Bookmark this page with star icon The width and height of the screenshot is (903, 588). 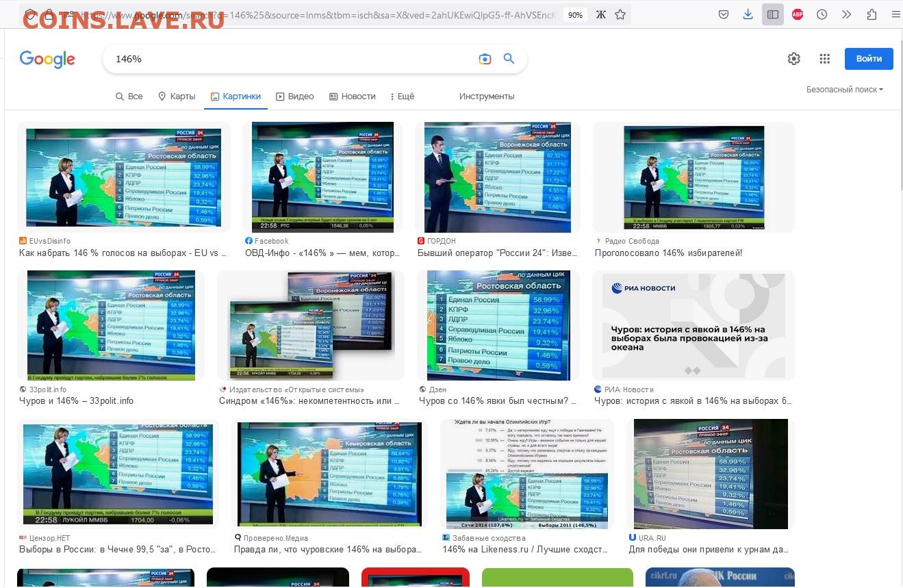pos(620,14)
